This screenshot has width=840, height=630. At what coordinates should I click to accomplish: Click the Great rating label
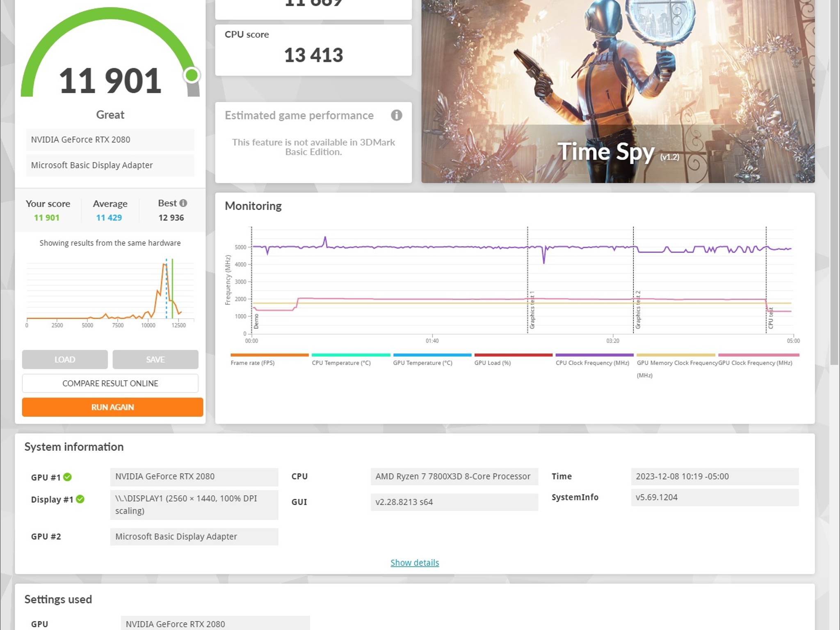(110, 115)
